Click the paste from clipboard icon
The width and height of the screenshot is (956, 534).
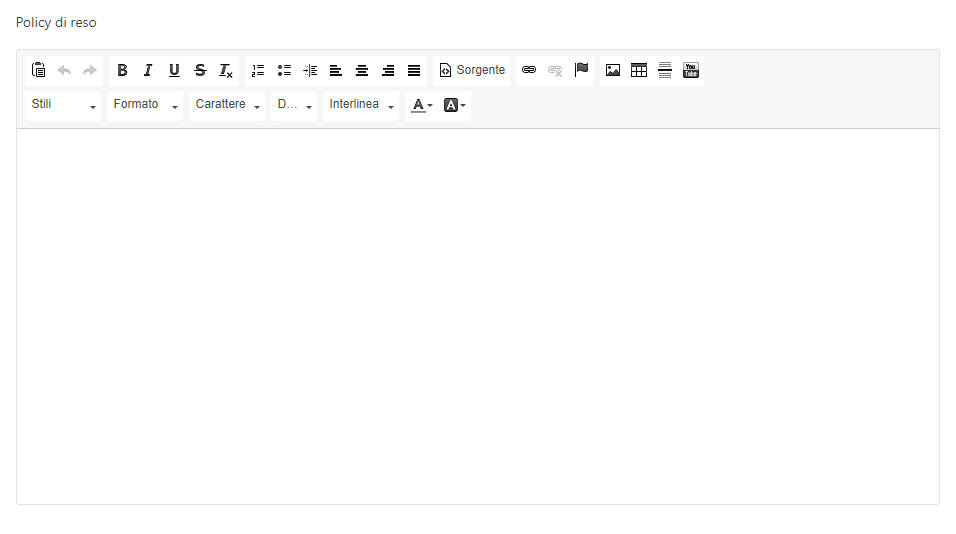(x=38, y=70)
